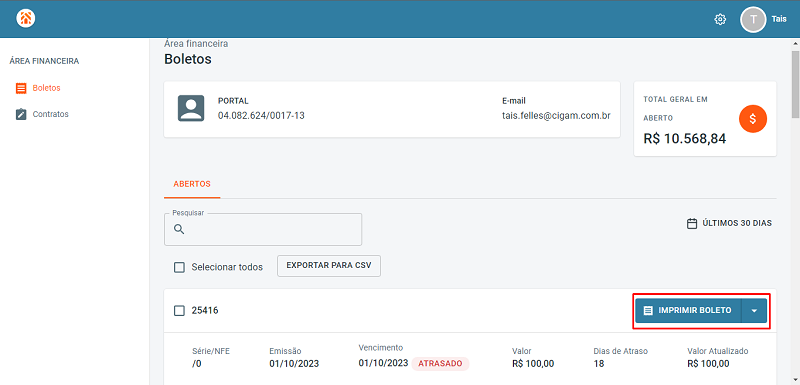Click the calendar icon beside Últimos 30 dias
800x385 pixels.
point(692,223)
